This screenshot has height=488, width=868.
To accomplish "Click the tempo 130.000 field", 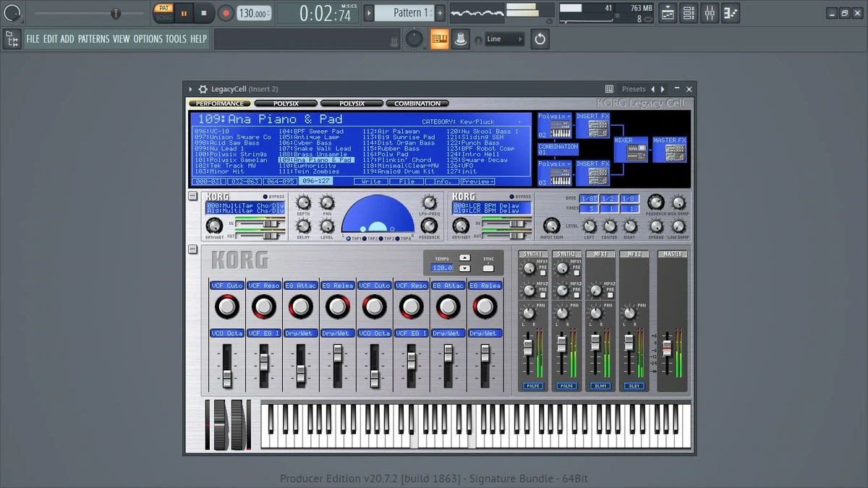I will [255, 13].
